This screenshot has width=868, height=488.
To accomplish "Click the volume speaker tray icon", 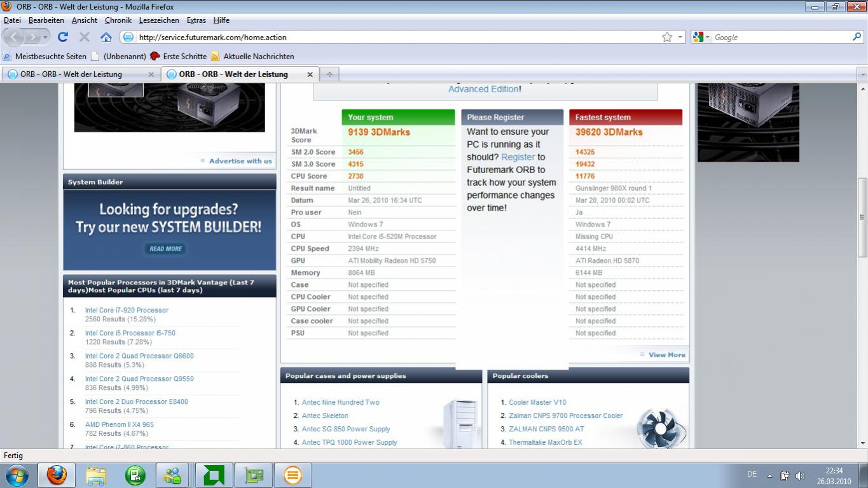I will click(x=800, y=475).
